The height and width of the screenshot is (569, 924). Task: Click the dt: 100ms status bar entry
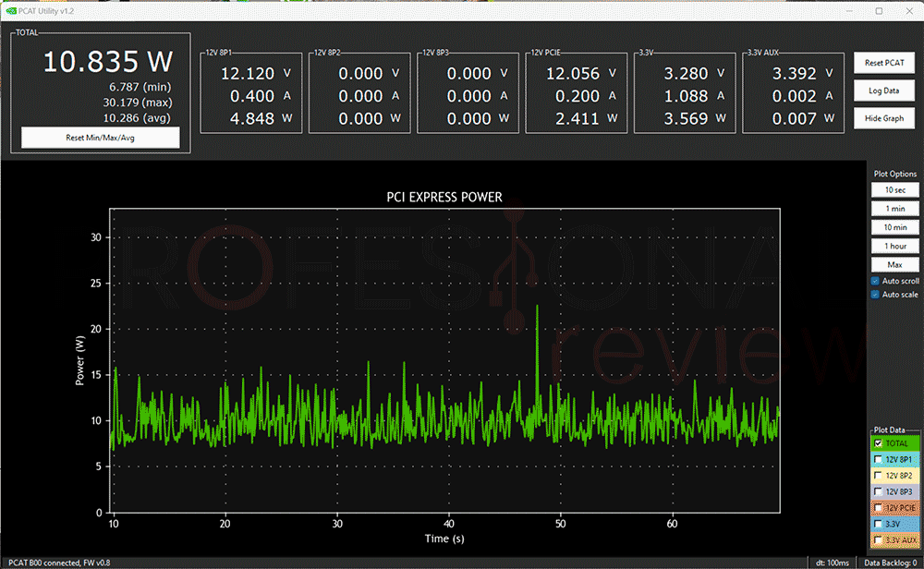(x=833, y=563)
